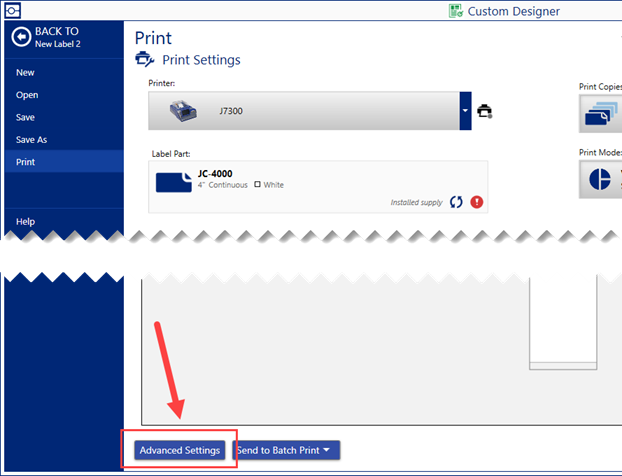Click the J7300 printer image
This screenshot has height=476, width=622.
[x=183, y=111]
